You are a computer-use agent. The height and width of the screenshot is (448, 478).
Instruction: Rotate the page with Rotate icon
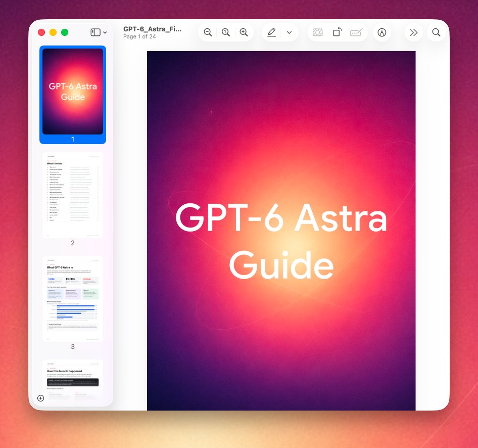337,32
